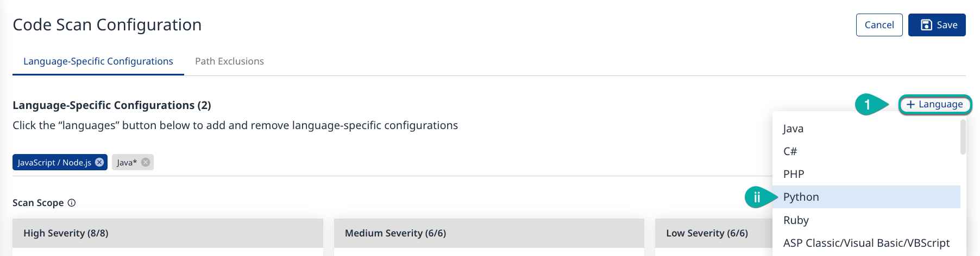This screenshot has height=256, width=980.
Task: Select the JavaScript / Node.js configuration chip
Action: pos(54,162)
